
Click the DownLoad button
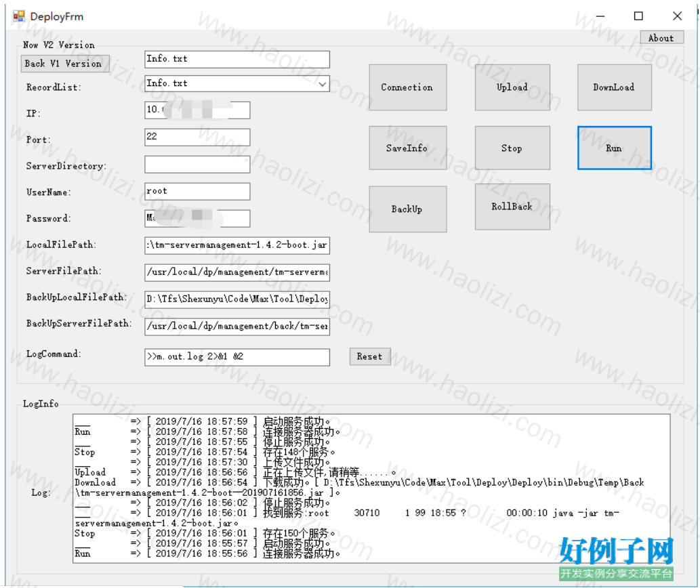[x=615, y=87]
